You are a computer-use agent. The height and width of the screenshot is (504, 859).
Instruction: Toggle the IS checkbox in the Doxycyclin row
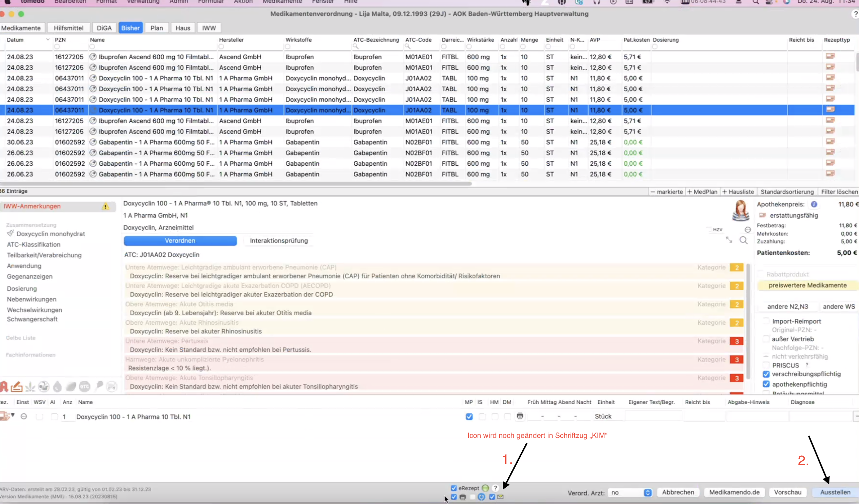point(482,416)
